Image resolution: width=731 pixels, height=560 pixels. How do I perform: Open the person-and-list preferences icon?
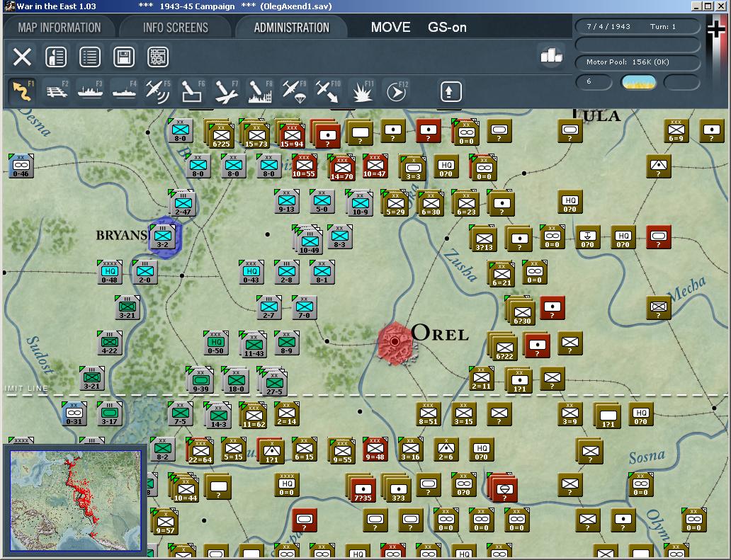56,57
